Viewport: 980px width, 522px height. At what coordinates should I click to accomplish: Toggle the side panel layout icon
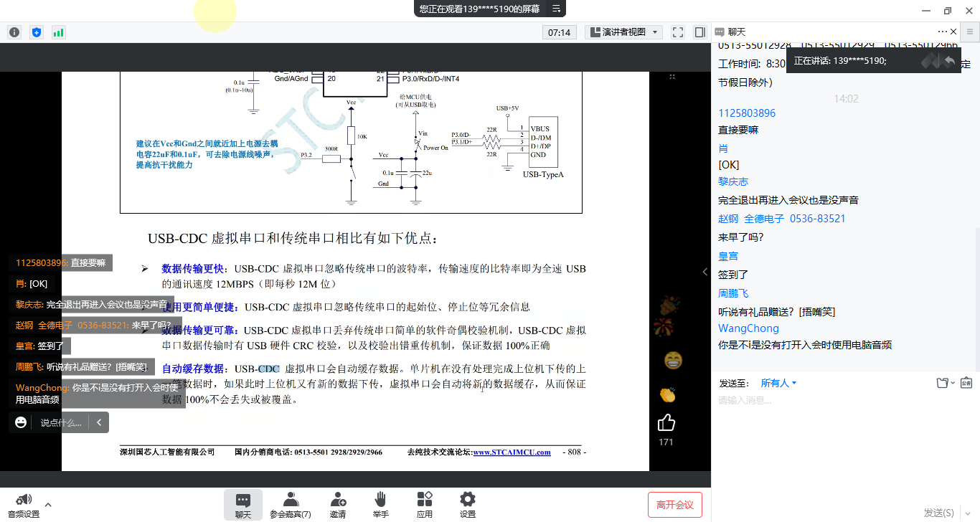[700, 32]
